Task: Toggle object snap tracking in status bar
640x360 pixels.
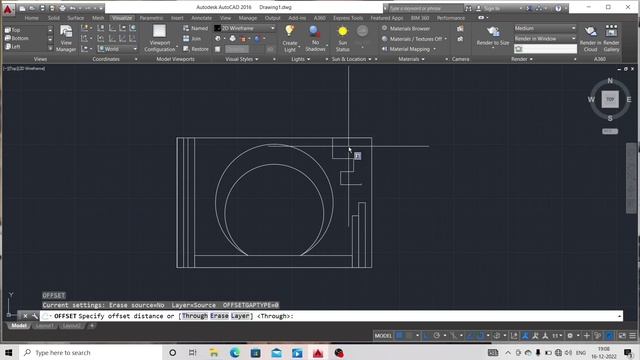Action: (470, 336)
